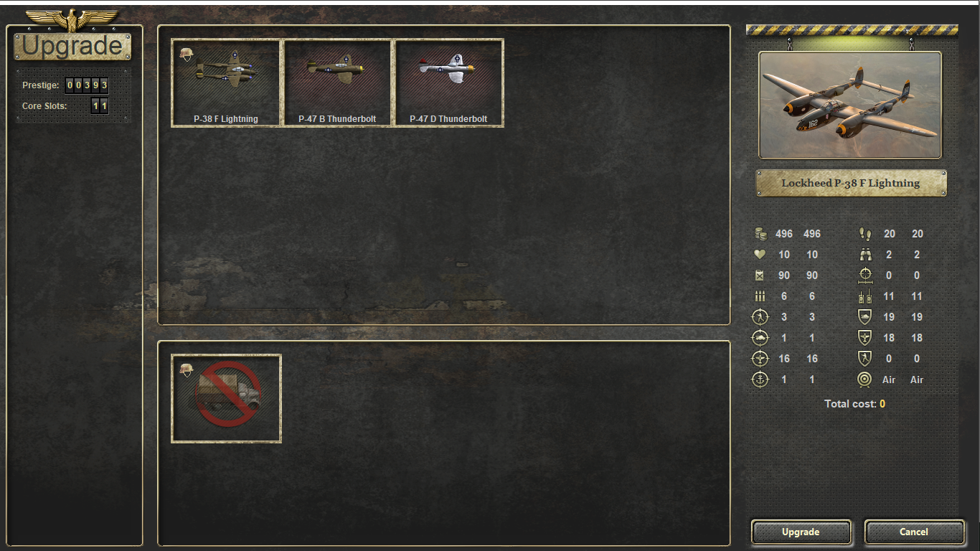Click the air defense shield icon
980x551 pixels.
point(864,338)
